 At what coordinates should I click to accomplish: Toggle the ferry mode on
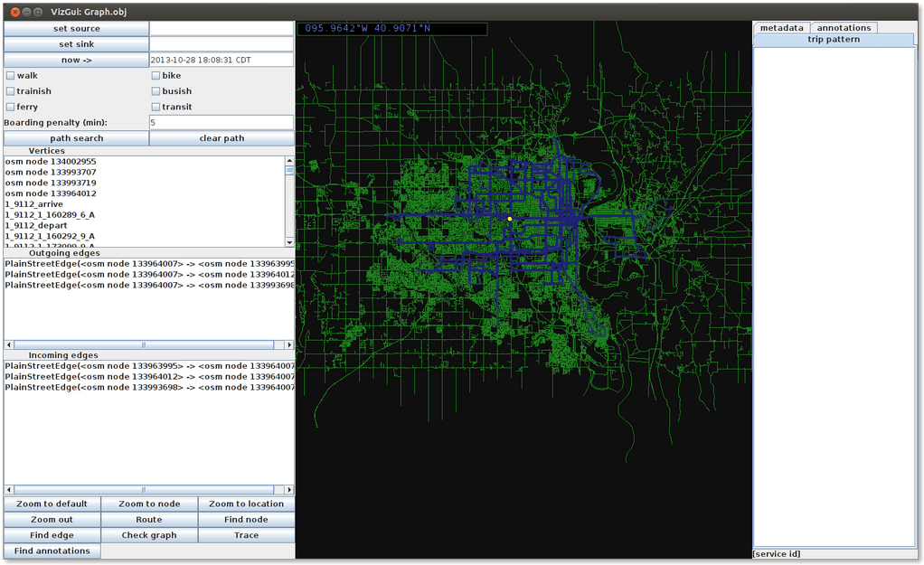[9, 106]
